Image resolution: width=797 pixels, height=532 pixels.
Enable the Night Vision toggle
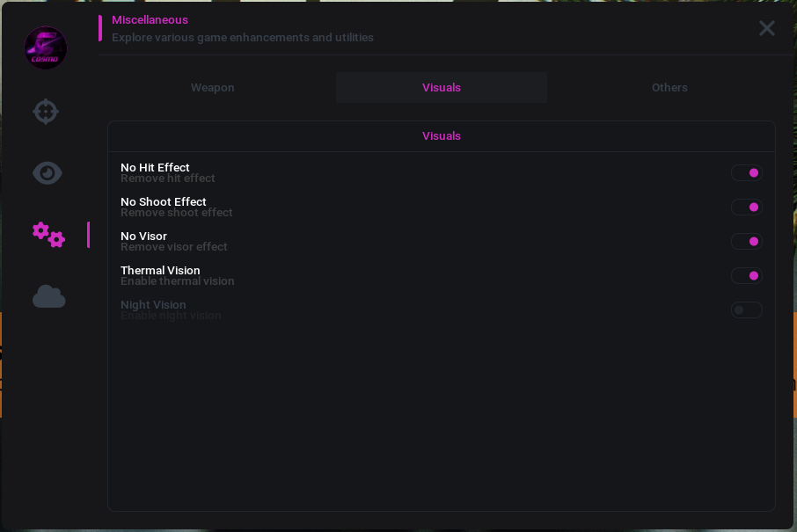(x=747, y=310)
